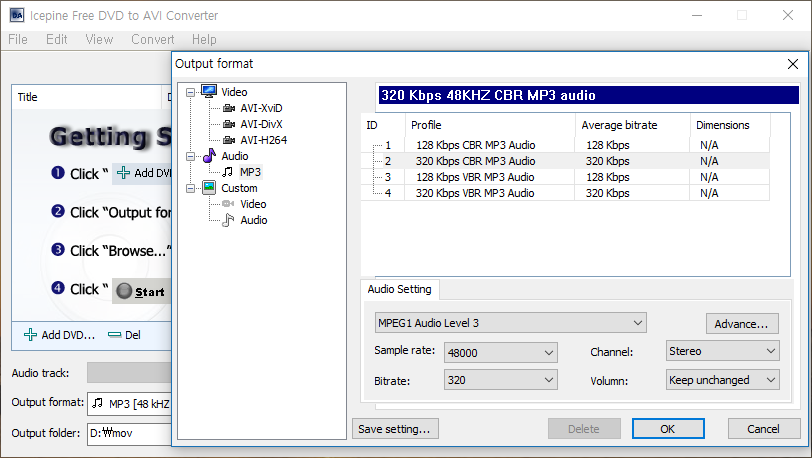Open the Help menu
Image resolution: width=812 pixels, height=458 pixels.
tap(204, 39)
